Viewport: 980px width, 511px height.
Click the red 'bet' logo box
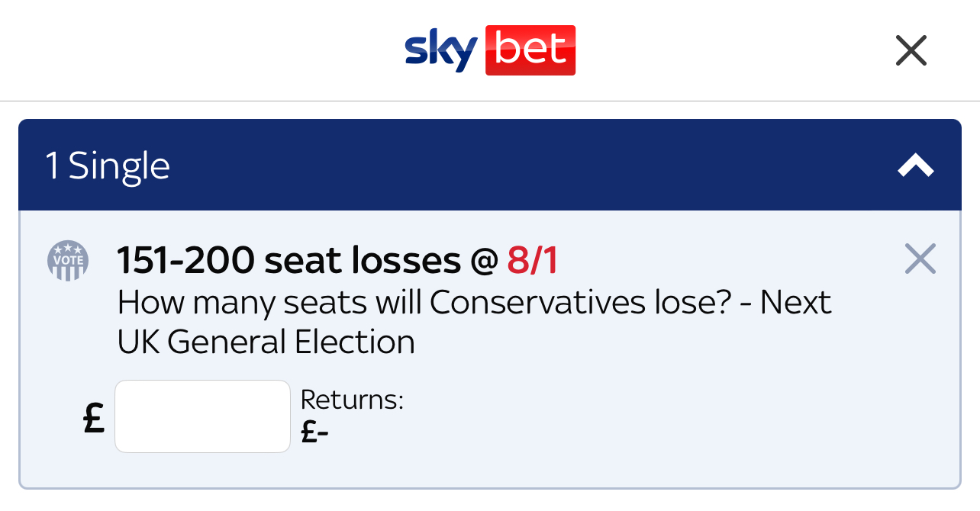point(530,50)
